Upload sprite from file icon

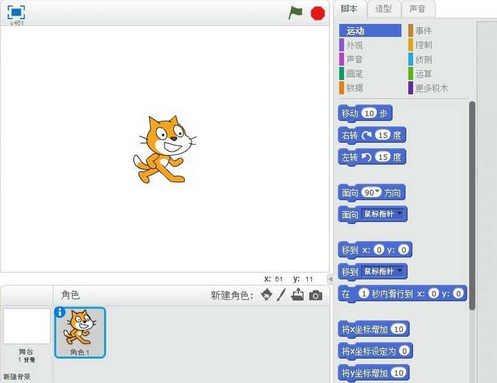point(297,295)
